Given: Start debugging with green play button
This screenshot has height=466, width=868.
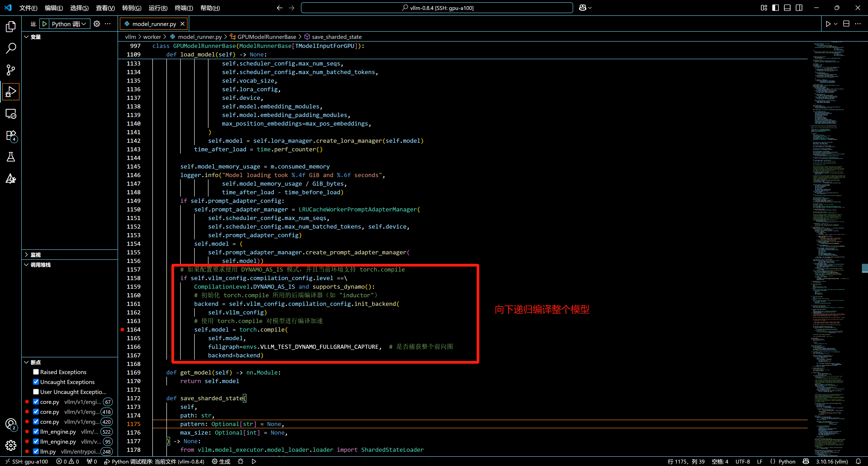Looking at the screenshot, I should click(x=45, y=24).
